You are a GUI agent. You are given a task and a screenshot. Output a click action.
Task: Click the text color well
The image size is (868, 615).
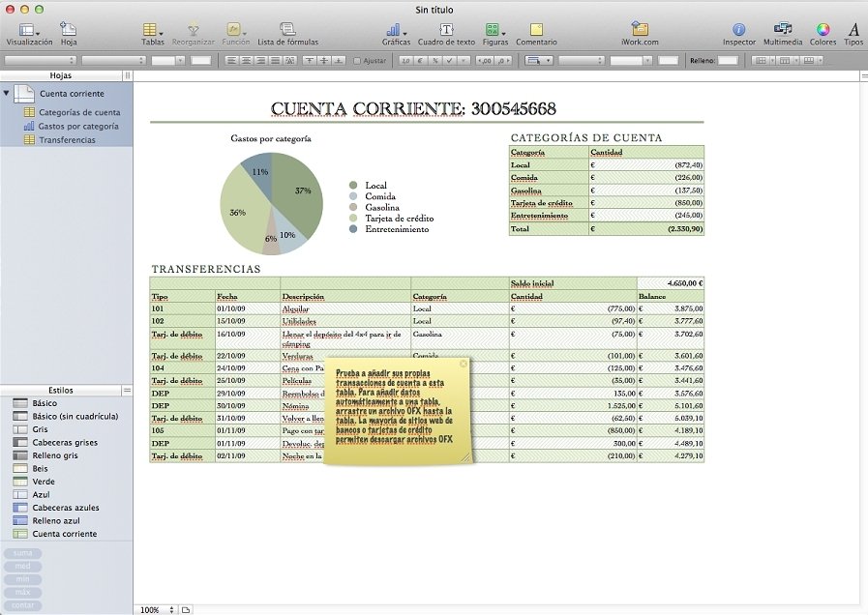(201, 60)
